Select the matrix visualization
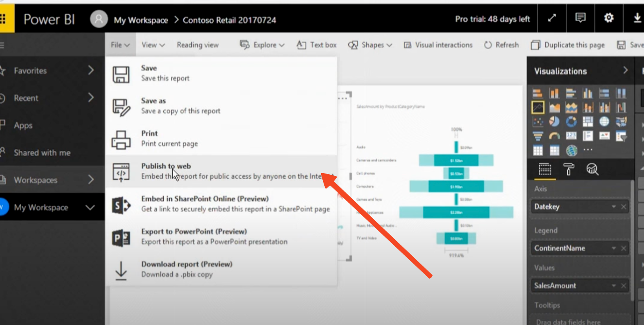This screenshot has height=325, width=644. [x=554, y=150]
